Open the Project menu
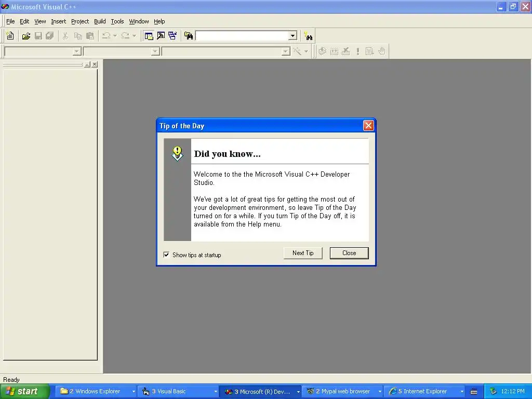 (x=79, y=21)
